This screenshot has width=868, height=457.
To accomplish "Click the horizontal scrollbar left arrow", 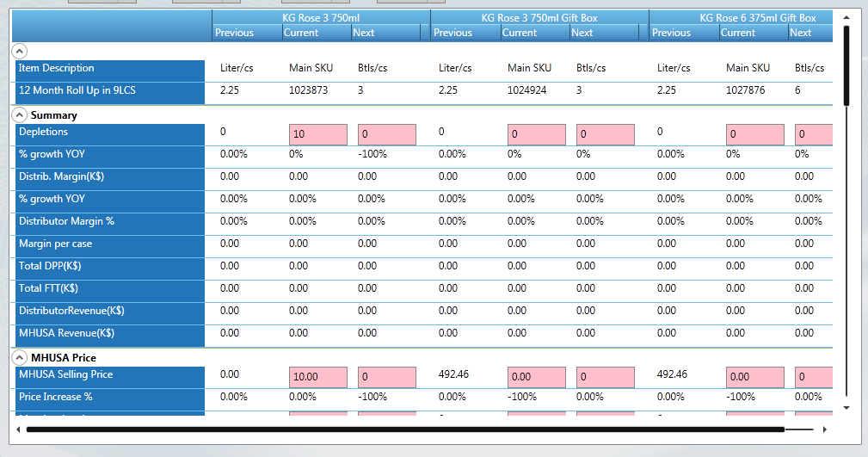I will [x=18, y=429].
